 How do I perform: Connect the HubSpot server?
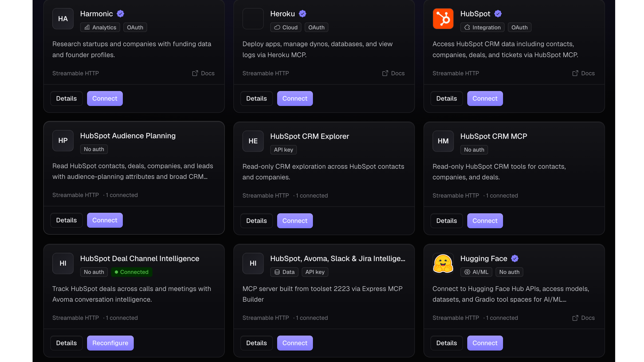(x=485, y=99)
